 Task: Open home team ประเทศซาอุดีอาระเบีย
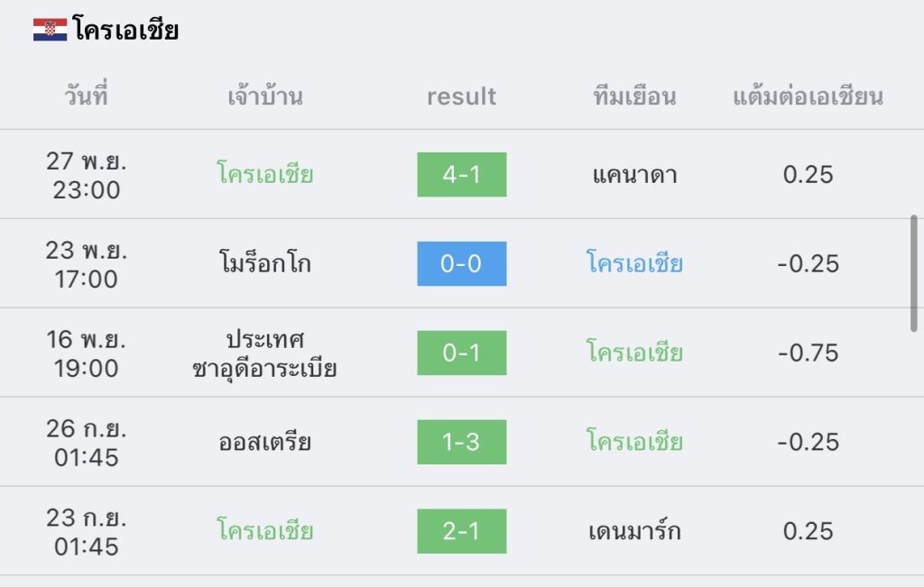pos(264,353)
